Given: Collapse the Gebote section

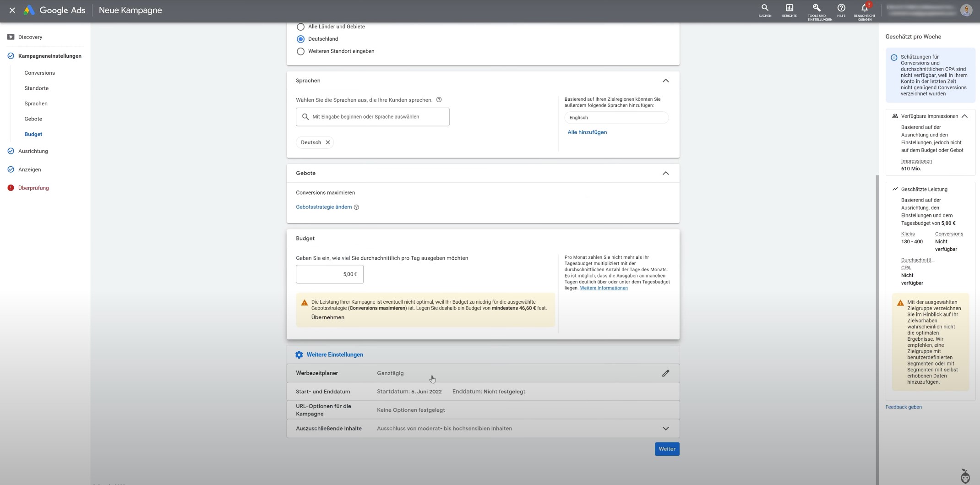Looking at the screenshot, I should [665, 173].
